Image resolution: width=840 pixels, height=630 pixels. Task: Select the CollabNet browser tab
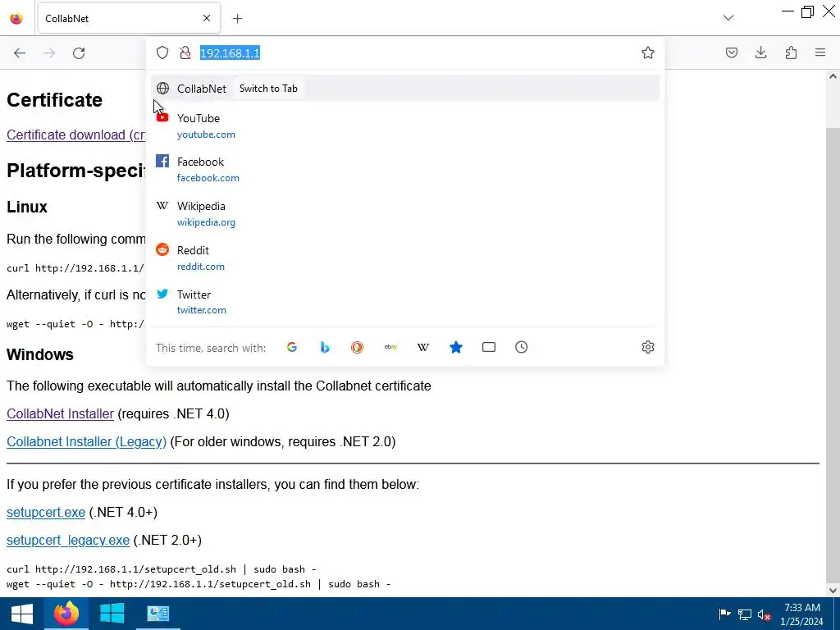(129, 18)
